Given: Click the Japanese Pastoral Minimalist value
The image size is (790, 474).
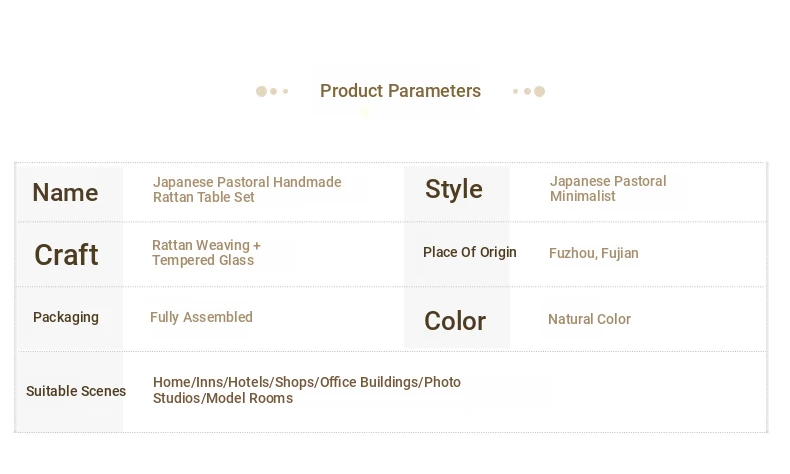Looking at the screenshot, I should pos(608,188).
